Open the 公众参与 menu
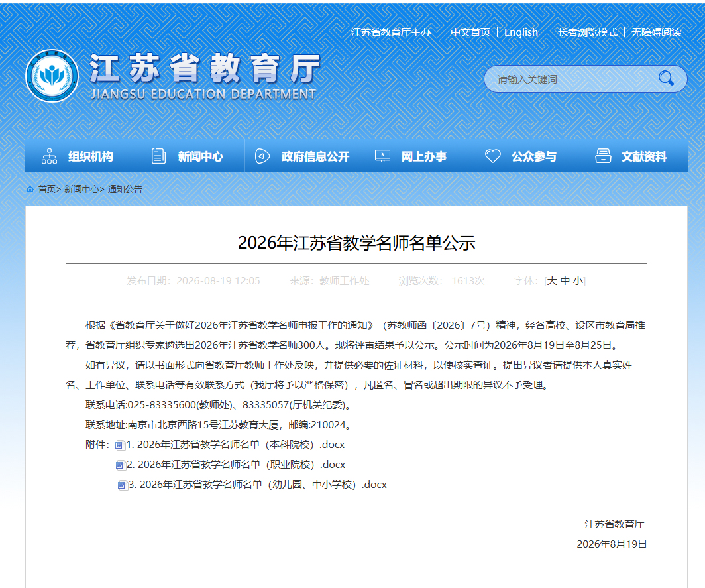705x588 pixels. [523, 156]
